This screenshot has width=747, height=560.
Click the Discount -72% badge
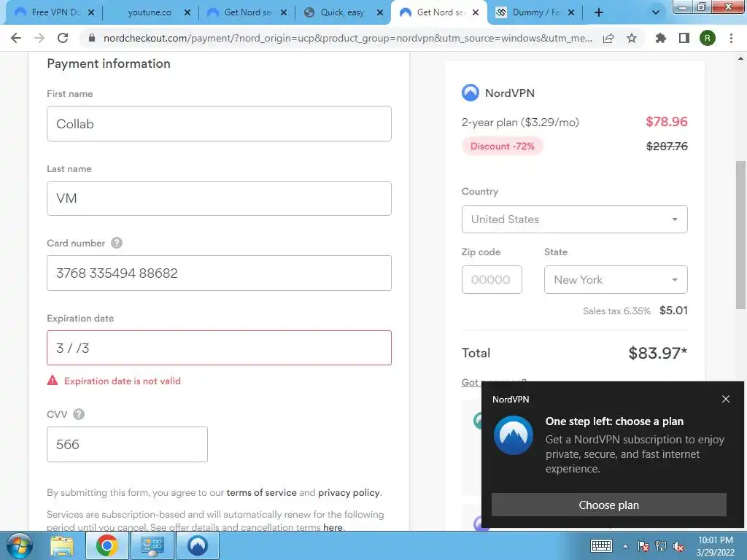[x=502, y=146]
